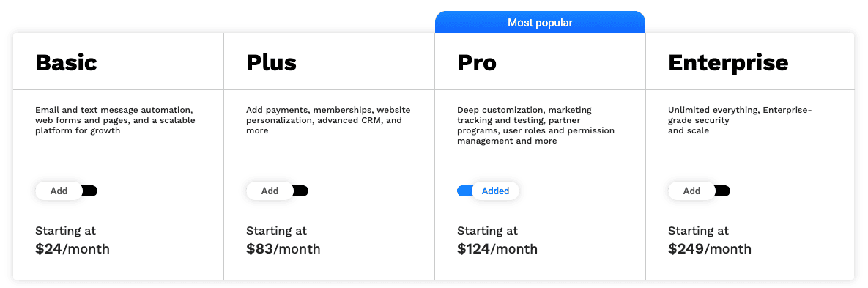
Task: Select the $249/month Enterprise price
Action: [x=710, y=248]
